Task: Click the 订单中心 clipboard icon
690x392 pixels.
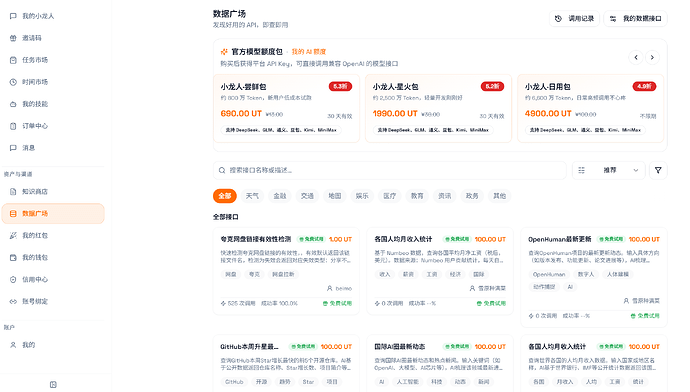Action: [x=13, y=126]
